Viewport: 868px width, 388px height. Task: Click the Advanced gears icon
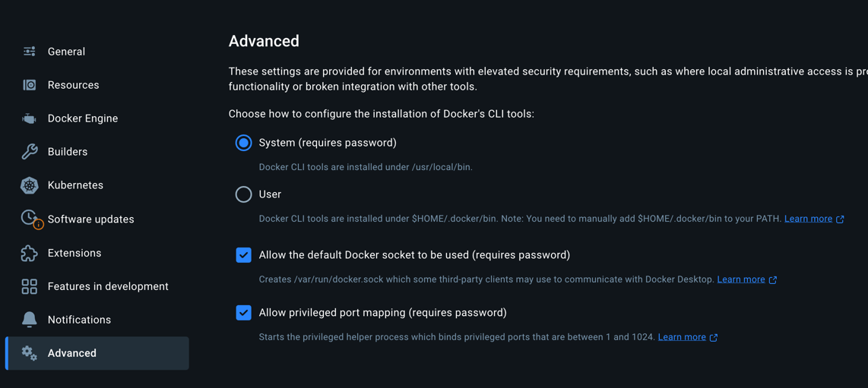click(x=30, y=352)
